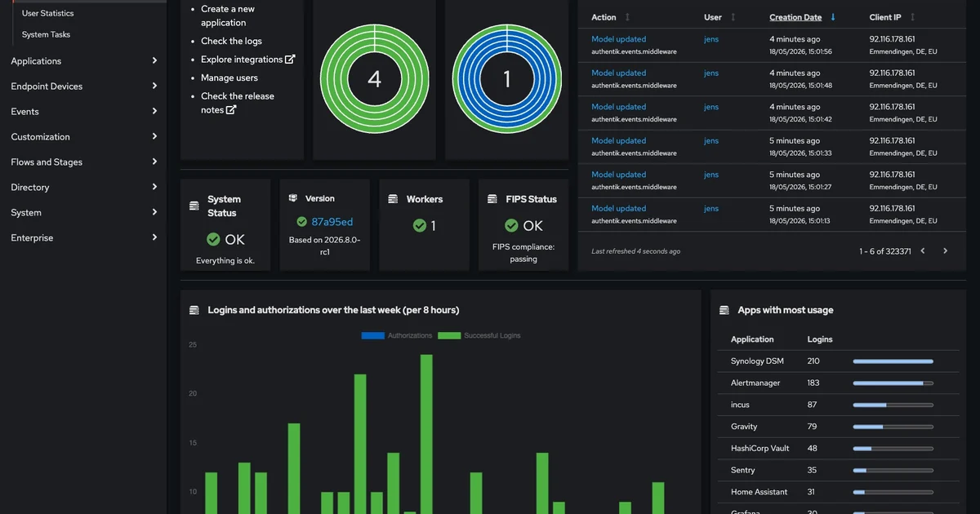980x514 pixels.
Task: Go to next page of events table
Action: point(946,251)
